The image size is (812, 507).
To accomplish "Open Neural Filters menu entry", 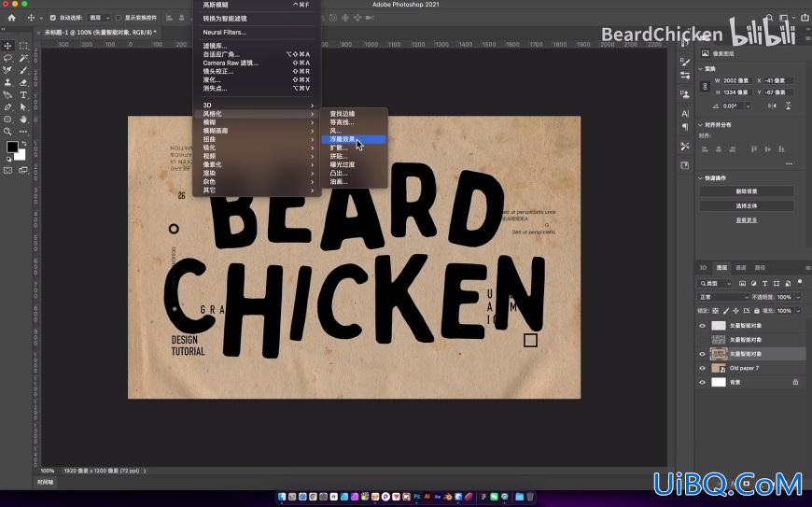I will click(257, 32).
